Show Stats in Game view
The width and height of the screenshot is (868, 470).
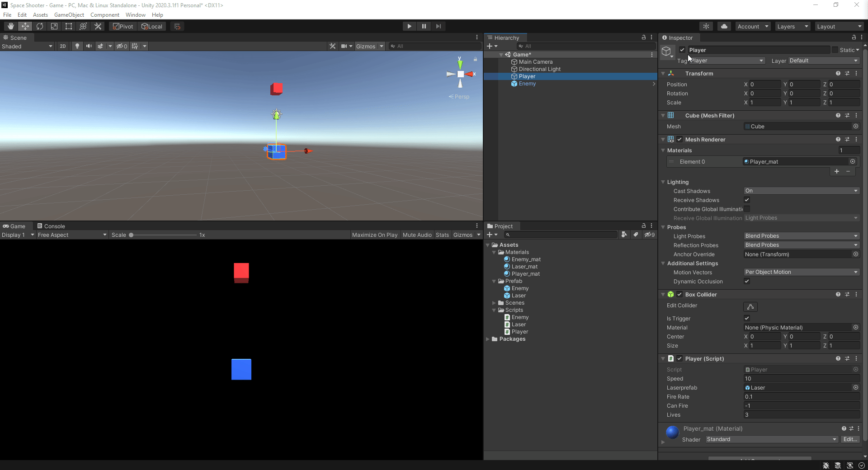click(442, 235)
